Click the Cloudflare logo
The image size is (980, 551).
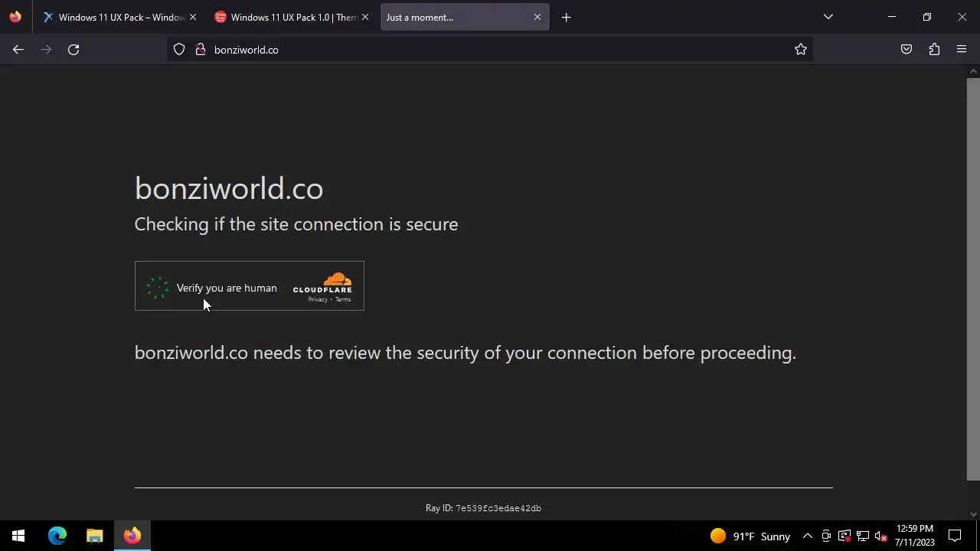(322, 282)
